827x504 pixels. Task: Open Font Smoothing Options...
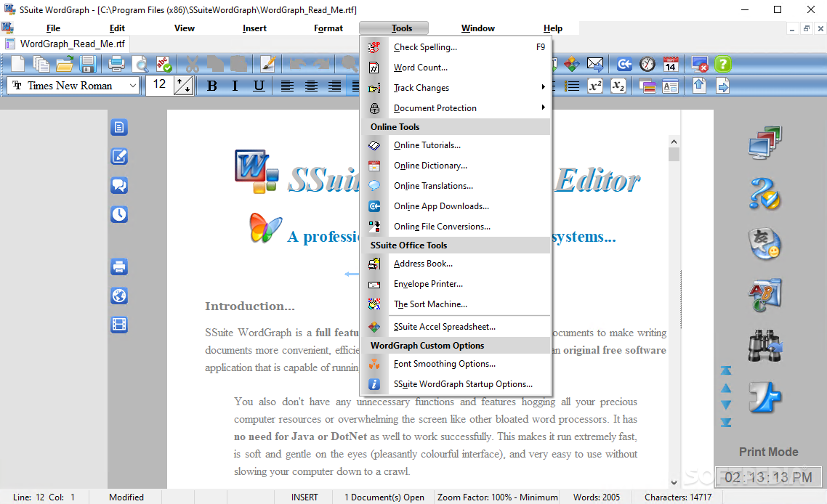tap(456, 364)
